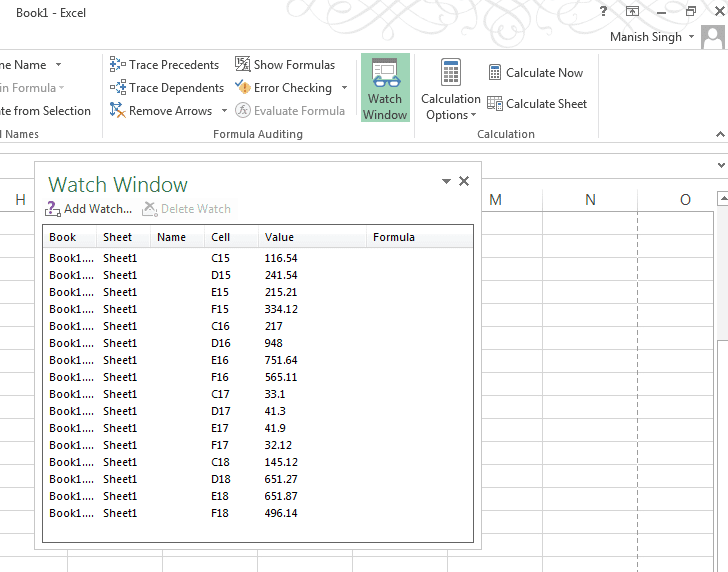This screenshot has width=728, height=572.
Task: Click the Trace Precedents icon
Action: pos(118,65)
